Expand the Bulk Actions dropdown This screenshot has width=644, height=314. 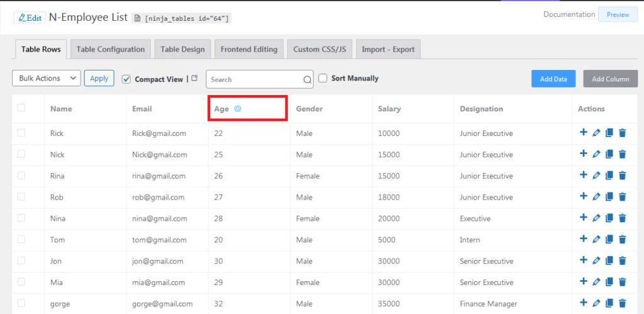point(47,78)
